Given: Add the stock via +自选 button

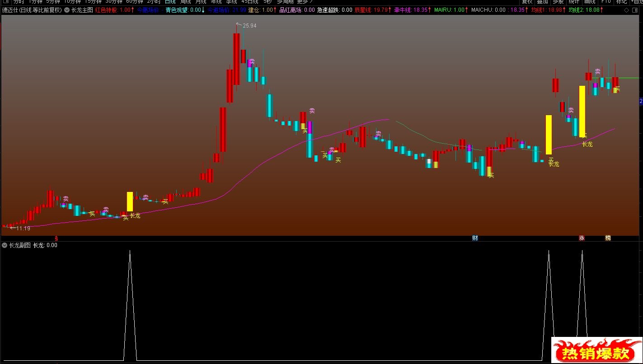Looking at the screenshot, I should [637, 2].
